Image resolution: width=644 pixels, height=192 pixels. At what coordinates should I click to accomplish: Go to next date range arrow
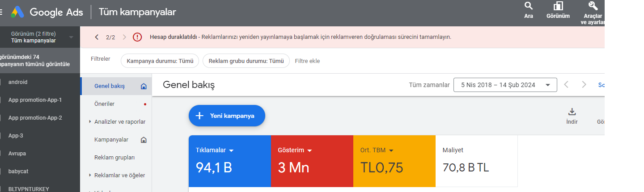pos(584,84)
